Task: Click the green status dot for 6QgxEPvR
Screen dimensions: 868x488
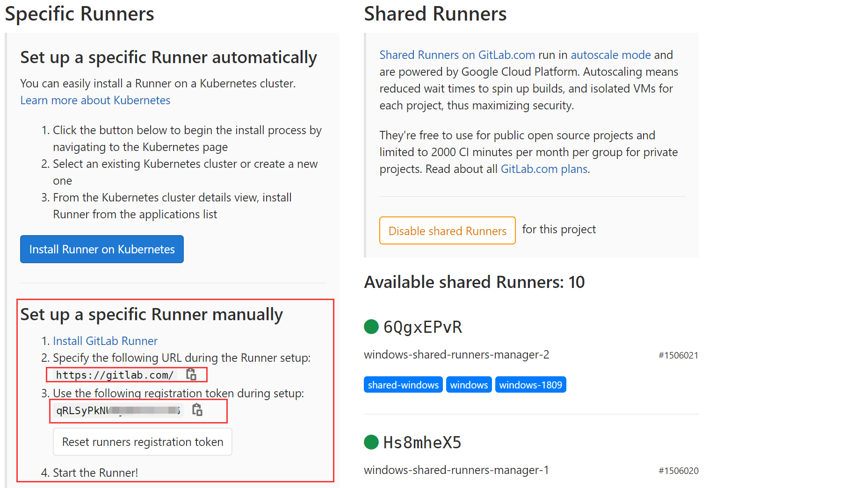Action: (x=371, y=327)
